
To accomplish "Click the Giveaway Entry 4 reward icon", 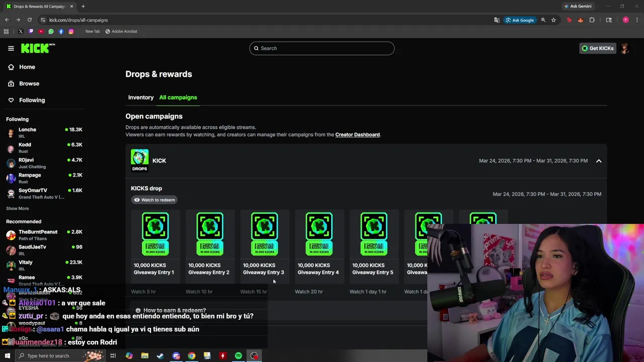I will tap(319, 234).
